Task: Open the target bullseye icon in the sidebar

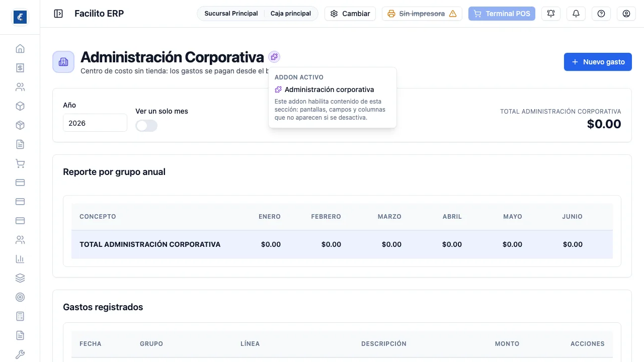Action: click(x=20, y=297)
